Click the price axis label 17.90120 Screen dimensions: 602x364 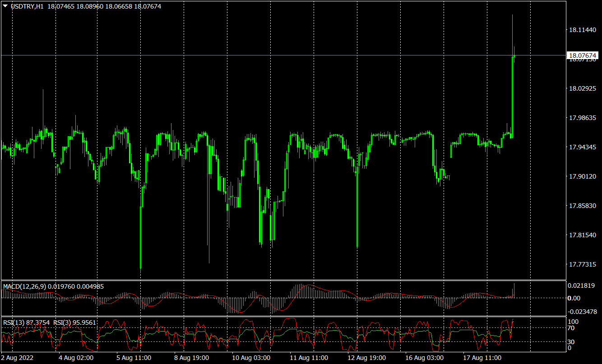pos(582,176)
